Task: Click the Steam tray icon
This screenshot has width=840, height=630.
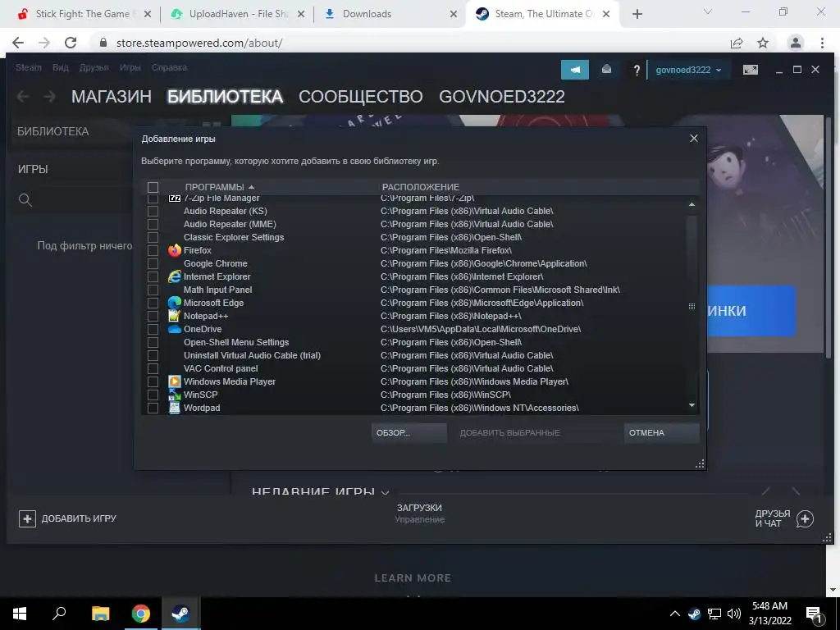Action: [x=694, y=614]
